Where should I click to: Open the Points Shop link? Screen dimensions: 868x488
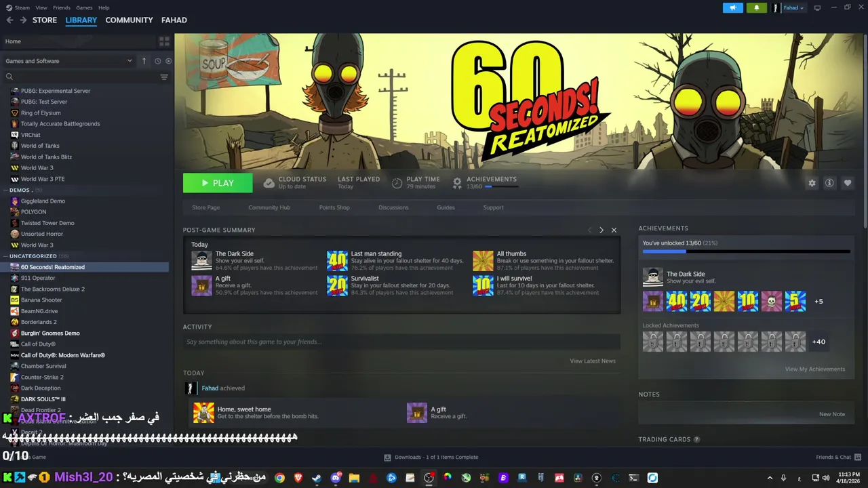click(334, 207)
